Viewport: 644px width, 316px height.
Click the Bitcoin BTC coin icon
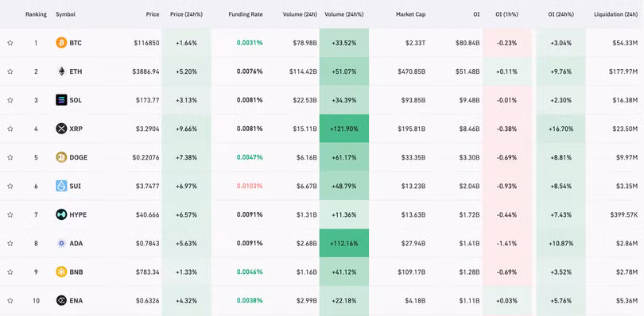pos(61,43)
